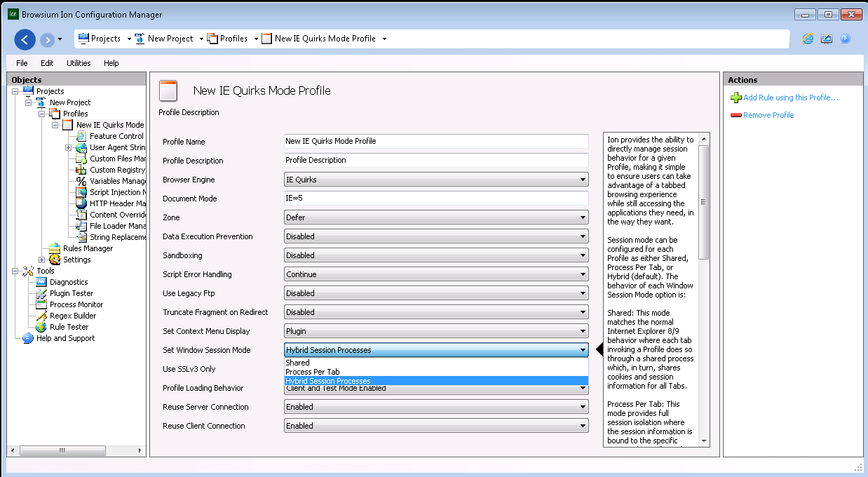The width and height of the screenshot is (868, 477).
Task: Open the File menu
Action: pyautogui.click(x=22, y=63)
